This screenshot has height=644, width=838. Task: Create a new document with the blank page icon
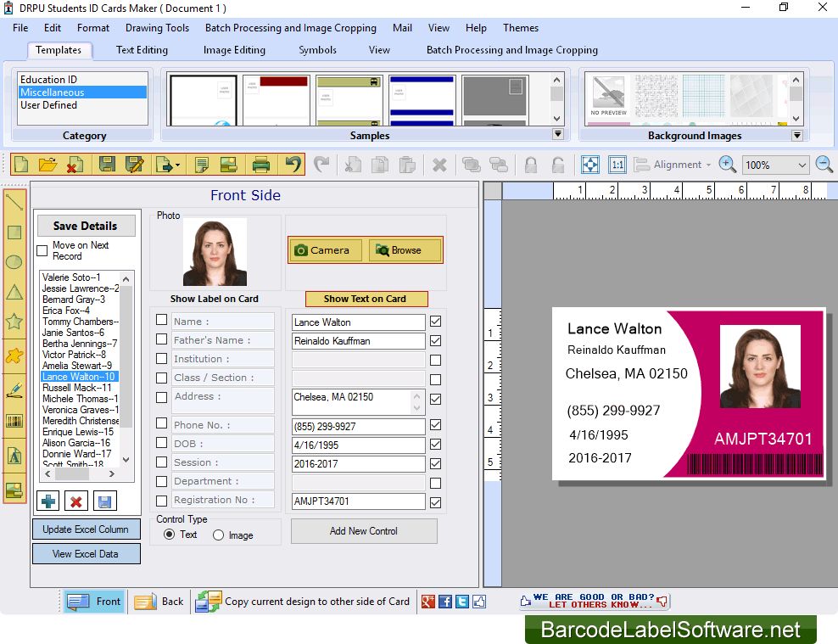click(x=21, y=164)
